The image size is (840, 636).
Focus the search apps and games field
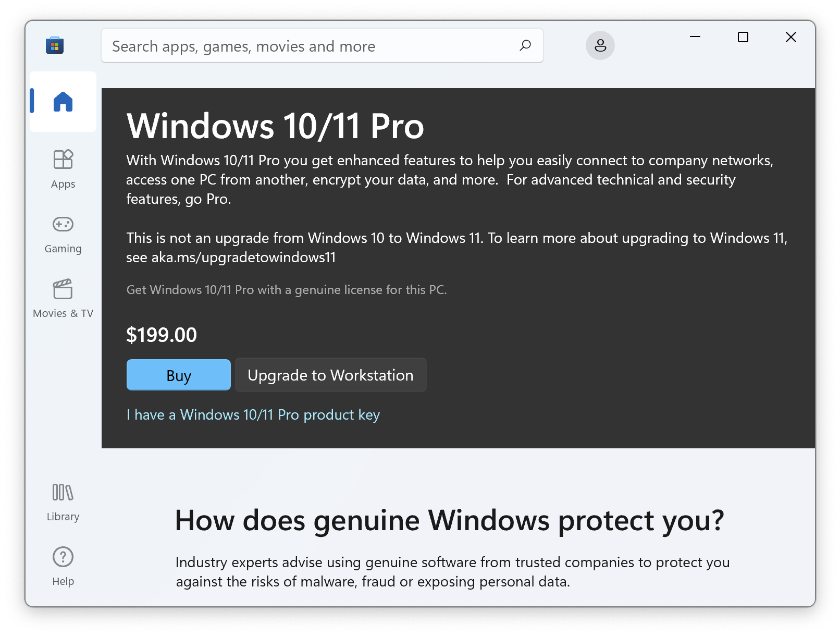pos(307,46)
